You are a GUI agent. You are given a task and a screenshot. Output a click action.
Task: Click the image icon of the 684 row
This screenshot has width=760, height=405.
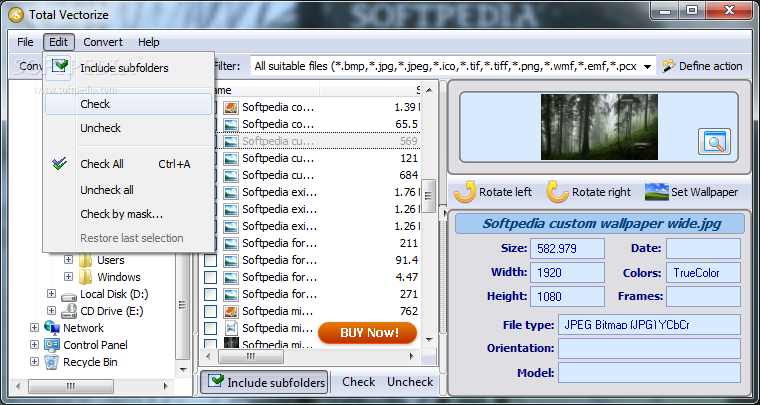231,175
